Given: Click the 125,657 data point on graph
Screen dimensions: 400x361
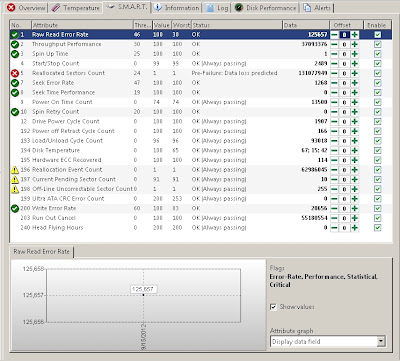Looking at the screenshot, I should (x=143, y=295).
